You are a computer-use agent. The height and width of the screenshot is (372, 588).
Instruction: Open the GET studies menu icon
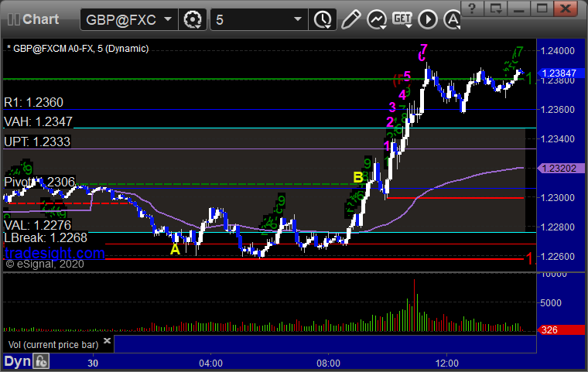pyautogui.click(x=402, y=19)
